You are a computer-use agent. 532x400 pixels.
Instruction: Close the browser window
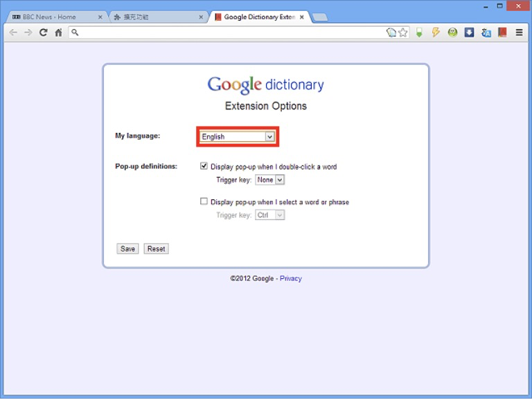click(x=518, y=6)
